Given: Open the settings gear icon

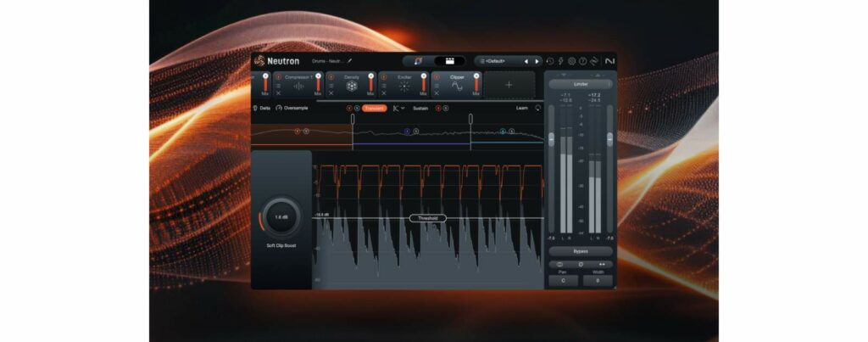Looking at the screenshot, I should click(571, 61).
